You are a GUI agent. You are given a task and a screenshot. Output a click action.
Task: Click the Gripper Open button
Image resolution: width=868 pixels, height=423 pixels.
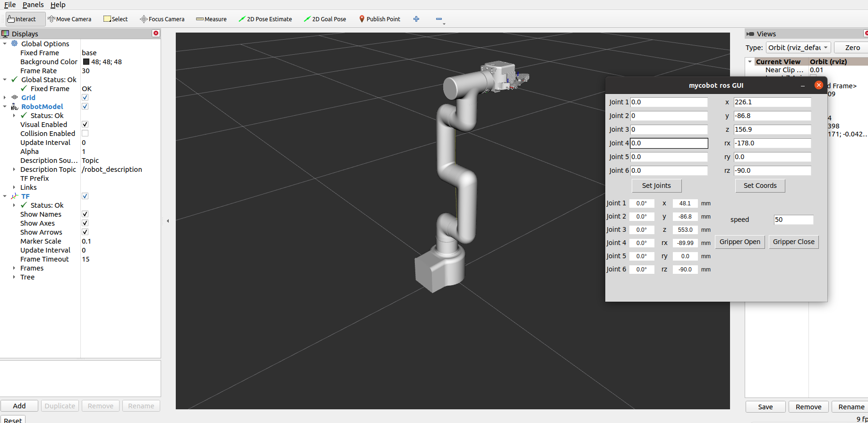click(739, 242)
